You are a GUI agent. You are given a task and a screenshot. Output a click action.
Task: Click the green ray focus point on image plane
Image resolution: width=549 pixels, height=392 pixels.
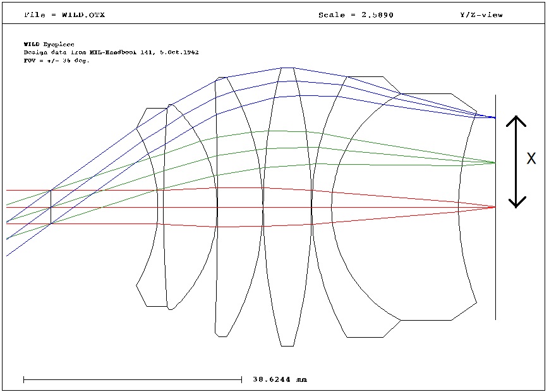tap(495, 163)
